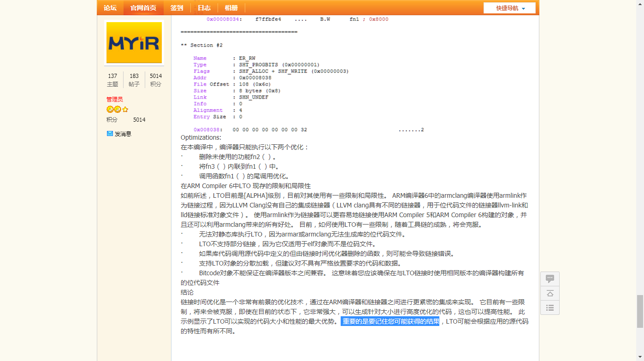The height and width of the screenshot is (361, 644).
Task: Click the '结论' heading text
Action: tap(187, 292)
